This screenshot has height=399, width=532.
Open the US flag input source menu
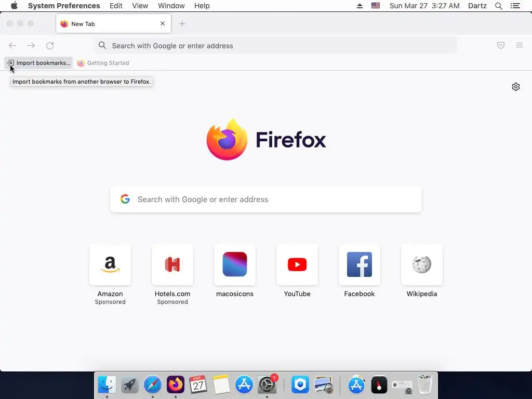376,6
